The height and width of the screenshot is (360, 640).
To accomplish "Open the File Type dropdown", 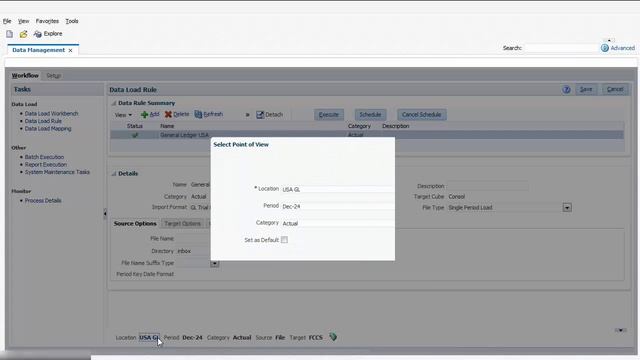I will [x=567, y=208].
